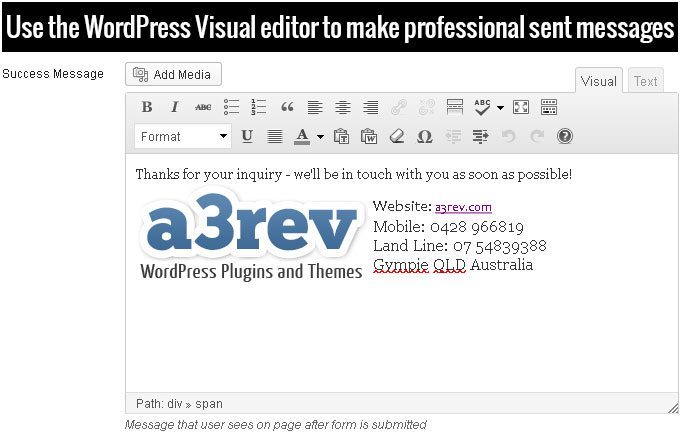Click the 'Thanks for your inquiry' line
The image size is (680, 438).
point(353,174)
